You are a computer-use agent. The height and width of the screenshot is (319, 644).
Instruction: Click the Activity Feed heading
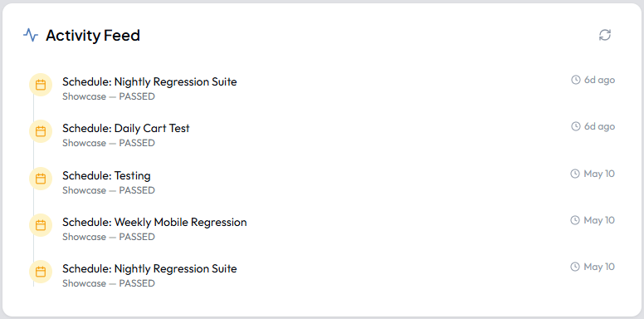93,36
